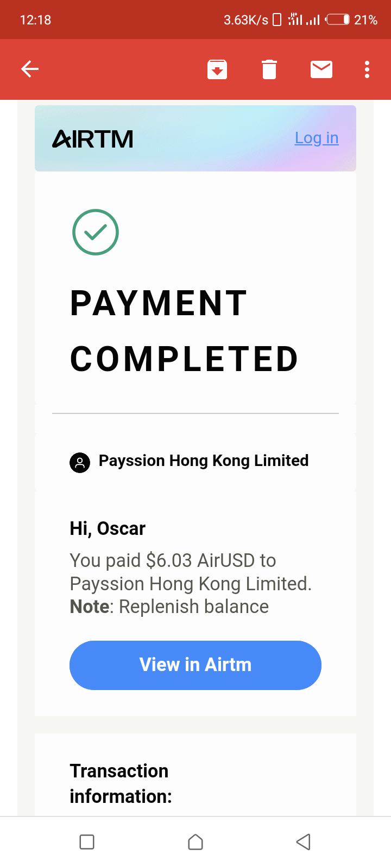Viewport: 391px width, 868px height.
Task: Tap the Payssion Hong Kong Limited name
Action: 204,461
